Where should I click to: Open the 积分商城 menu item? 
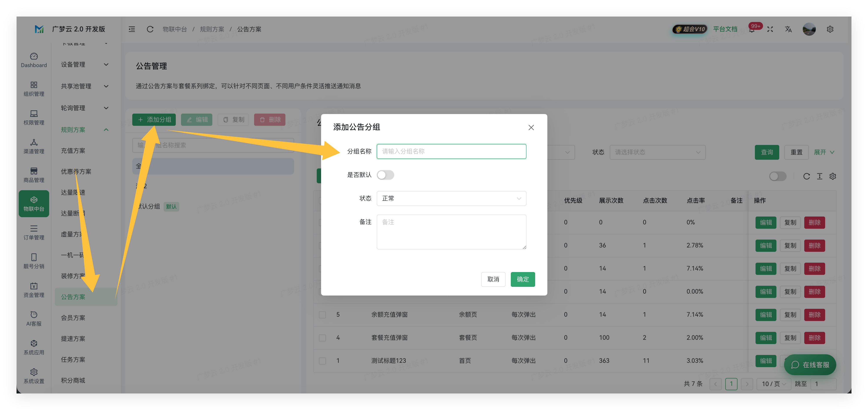(x=73, y=380)
